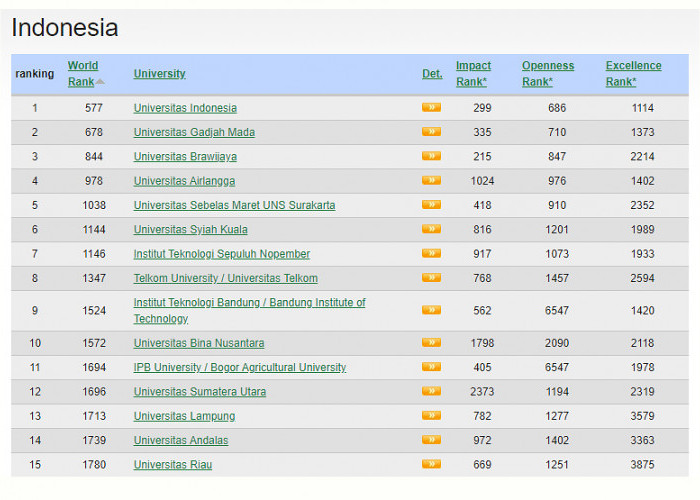Open details icon for Institut Teknologi Bandung
700x500 pixels.
pos(431,310)
